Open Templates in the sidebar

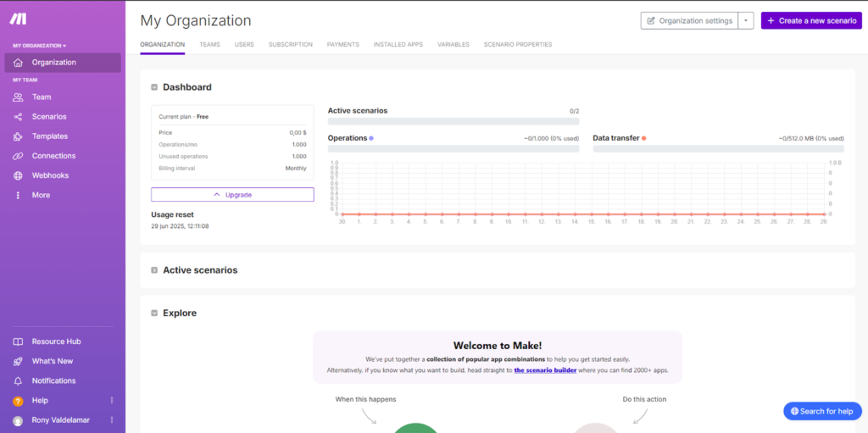coord(63,136)
